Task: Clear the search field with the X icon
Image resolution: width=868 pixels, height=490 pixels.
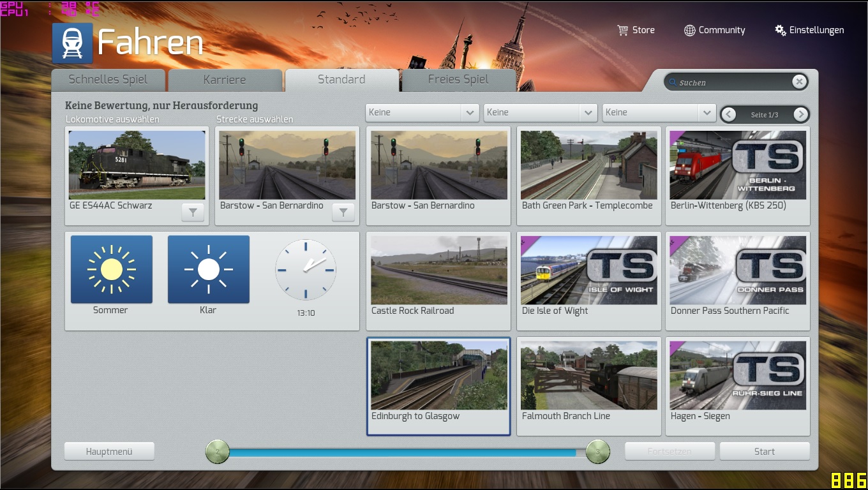Action: [x=798, y=82]
